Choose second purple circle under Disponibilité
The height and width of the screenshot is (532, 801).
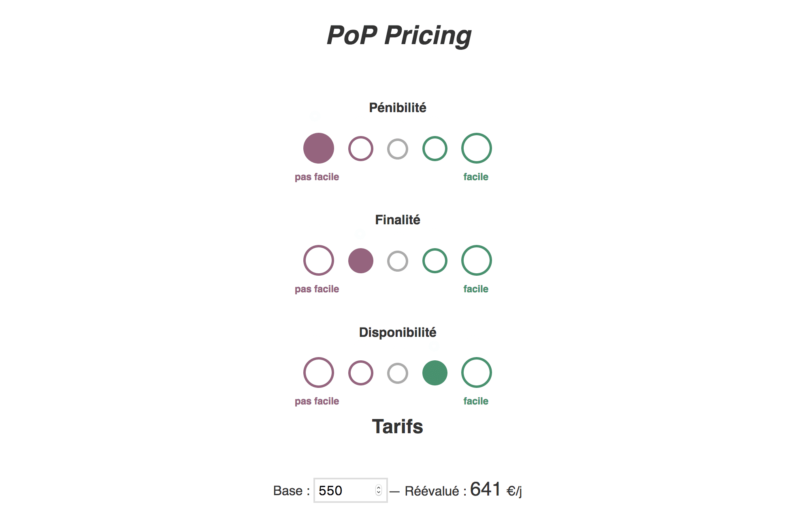tap(361, 373)
